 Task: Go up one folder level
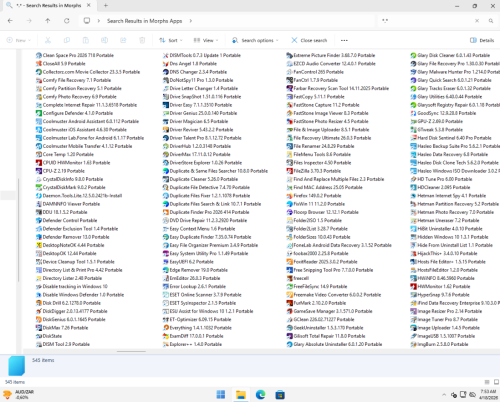click(x=48, y=21)
